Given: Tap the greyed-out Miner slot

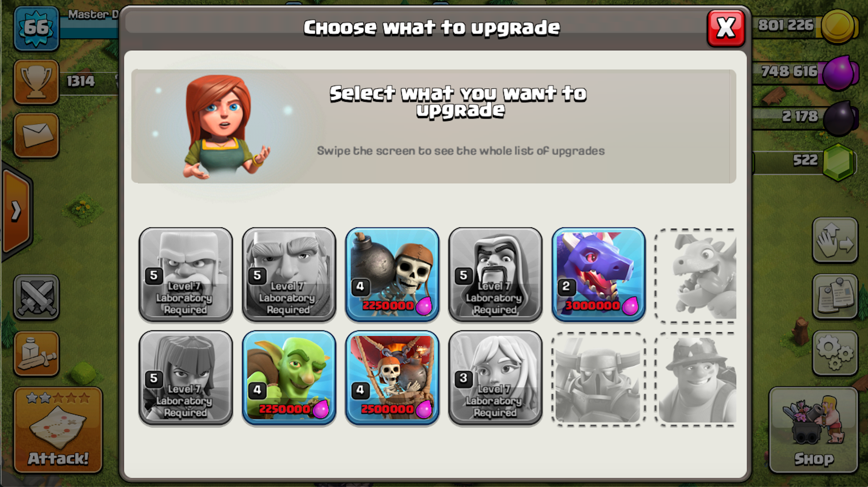Looking at the screenshot, I should pos(696,379).
